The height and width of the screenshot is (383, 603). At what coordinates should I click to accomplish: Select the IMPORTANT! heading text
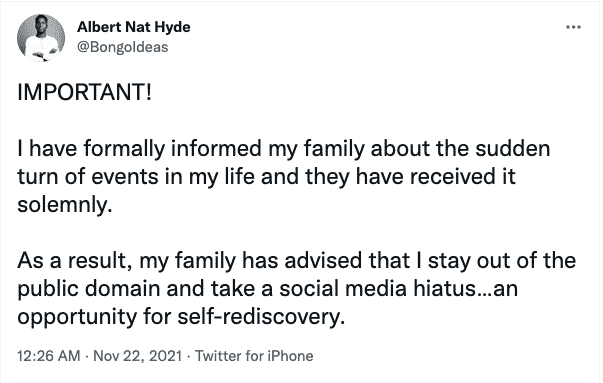pos(85,93)
